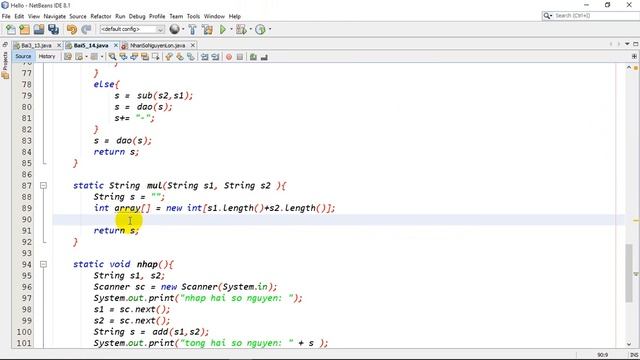Click scrollbar down arrow
The image size is (640, 360).
click(629, 344)
